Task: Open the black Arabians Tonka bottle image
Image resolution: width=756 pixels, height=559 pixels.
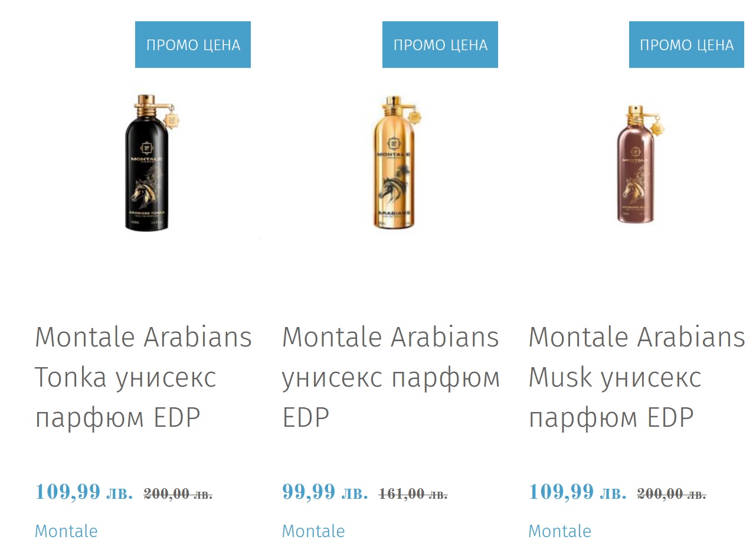Action: 148,162
